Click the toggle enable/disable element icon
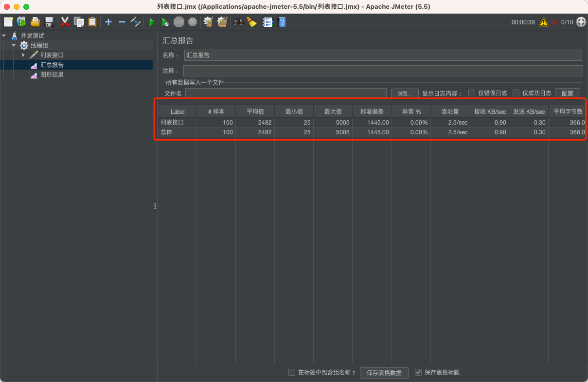Screen dimensions: 588x382 pyautogui.click(x=136, y=22)
